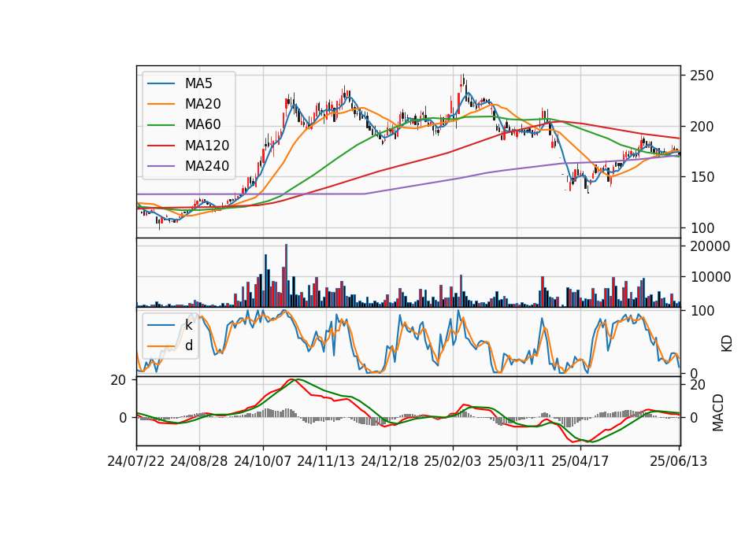Click the 25/06/13 date label
The image size is (756, 543).
[x=679, y=461]
